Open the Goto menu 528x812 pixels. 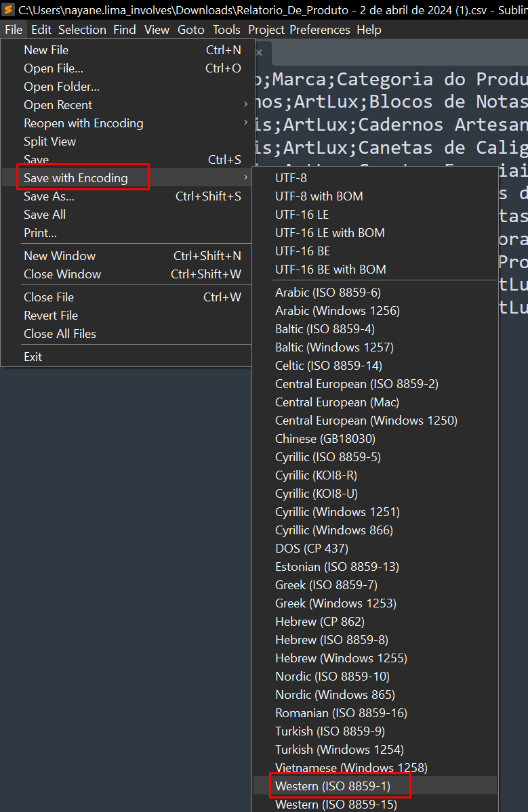pos(190,30)
